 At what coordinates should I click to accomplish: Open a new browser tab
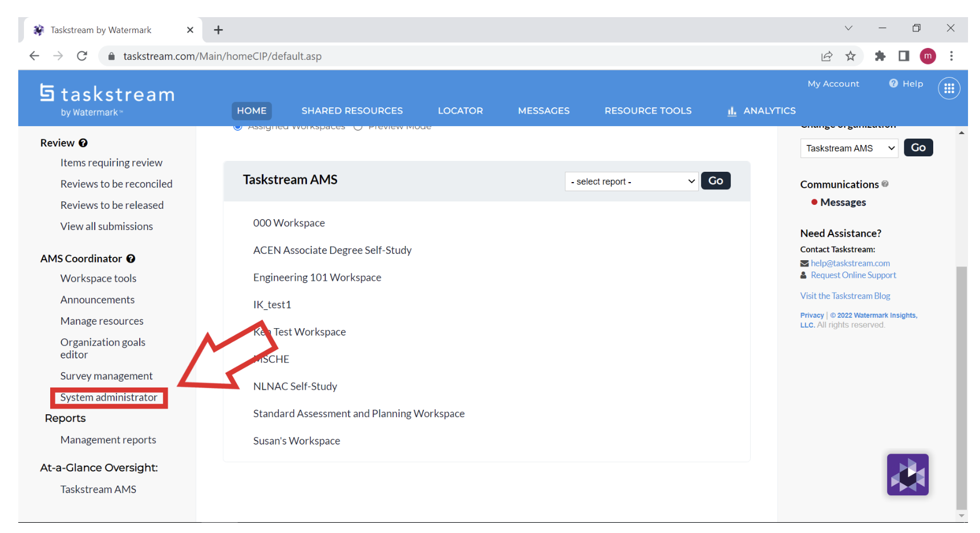coord(218,30)
